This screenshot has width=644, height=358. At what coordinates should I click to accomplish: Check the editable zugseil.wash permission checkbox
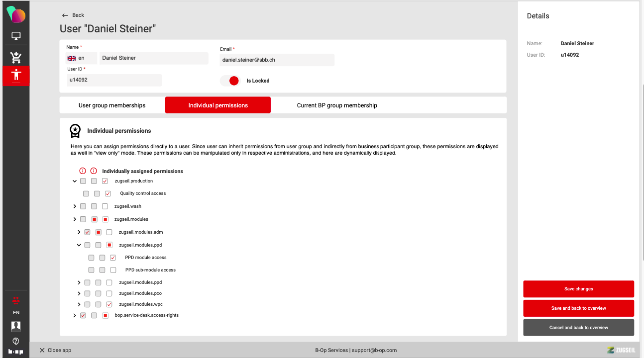point(105,206)
